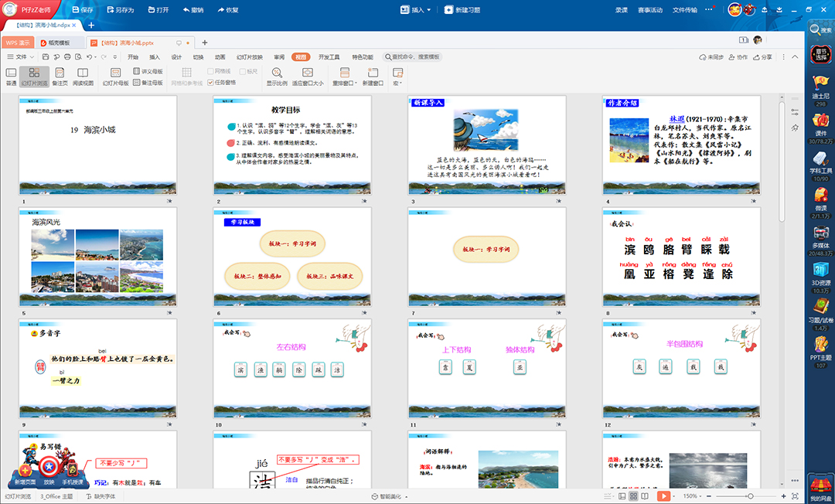Open the 稻壳模板 document tab
This screenshot has height=504, width=835.
pyautogui.click(x=60, y=43)
